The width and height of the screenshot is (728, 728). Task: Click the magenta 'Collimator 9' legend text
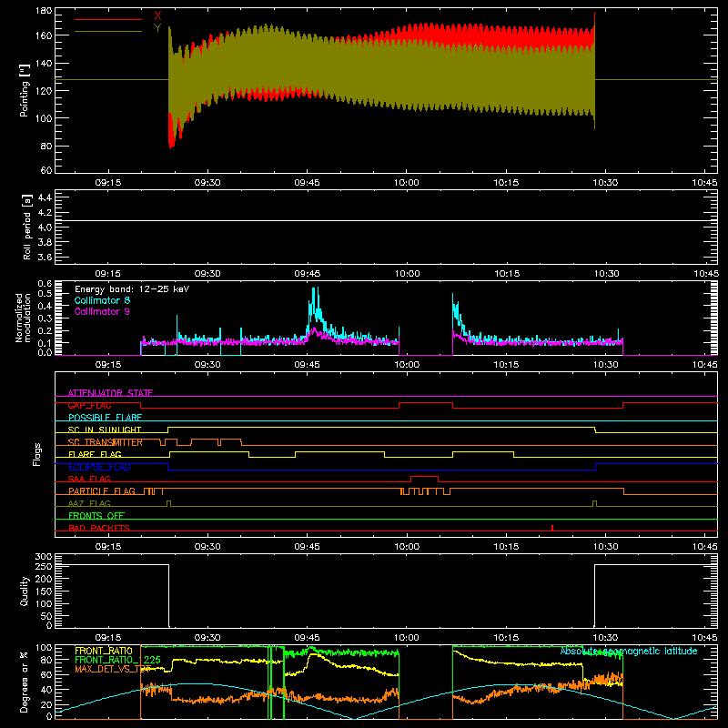102,311
